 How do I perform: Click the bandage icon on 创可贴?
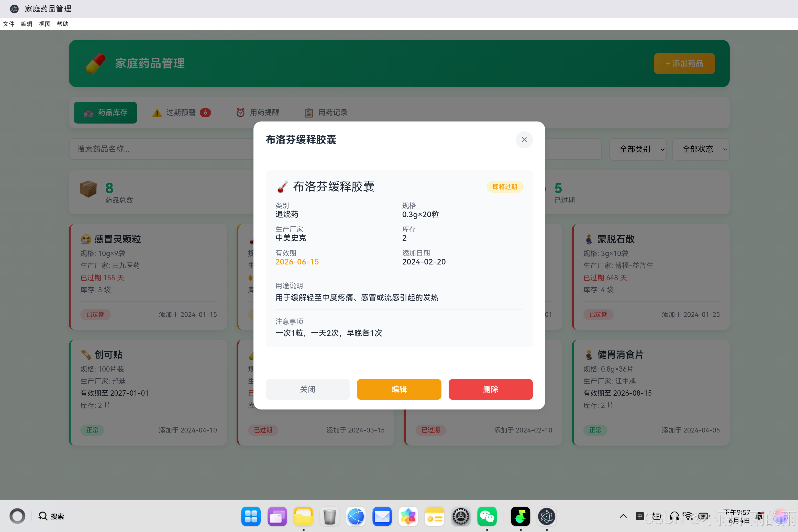[x=86, y=355]
